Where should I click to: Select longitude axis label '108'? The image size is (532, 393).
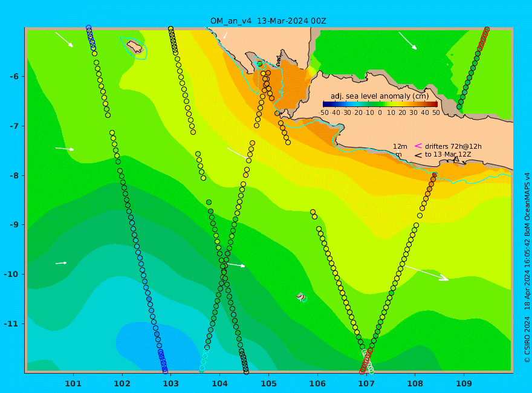[415, 383]
